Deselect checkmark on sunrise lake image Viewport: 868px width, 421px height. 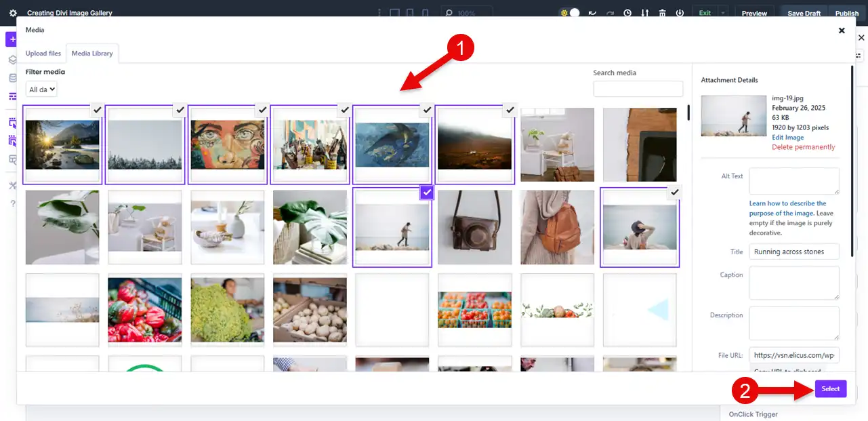tap(97, 110)
